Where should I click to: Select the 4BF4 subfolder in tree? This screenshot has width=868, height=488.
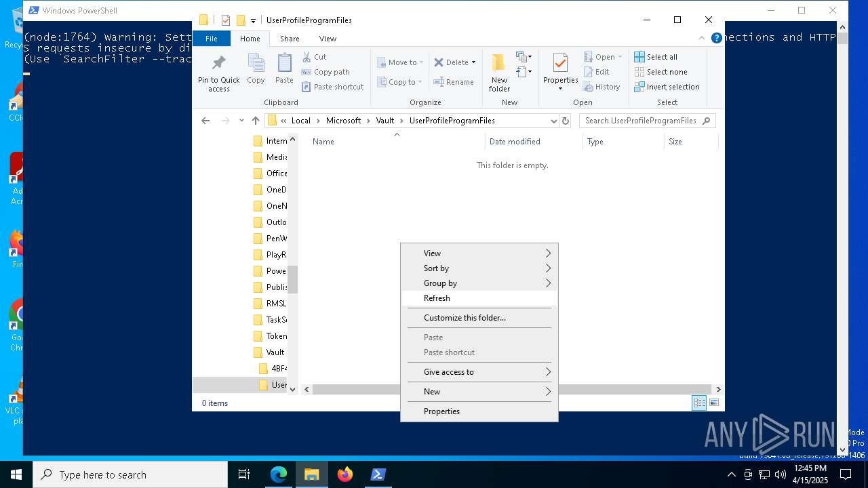pos(273,369)
